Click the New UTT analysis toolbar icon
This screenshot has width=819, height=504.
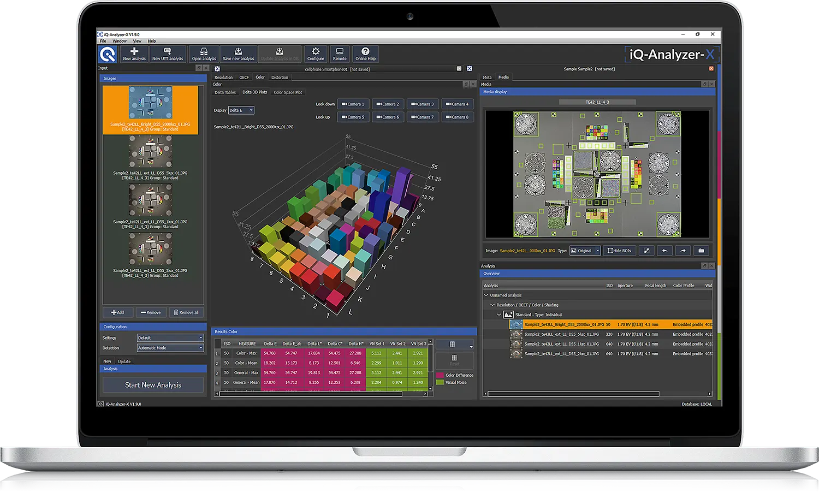(x=168, y=54)
